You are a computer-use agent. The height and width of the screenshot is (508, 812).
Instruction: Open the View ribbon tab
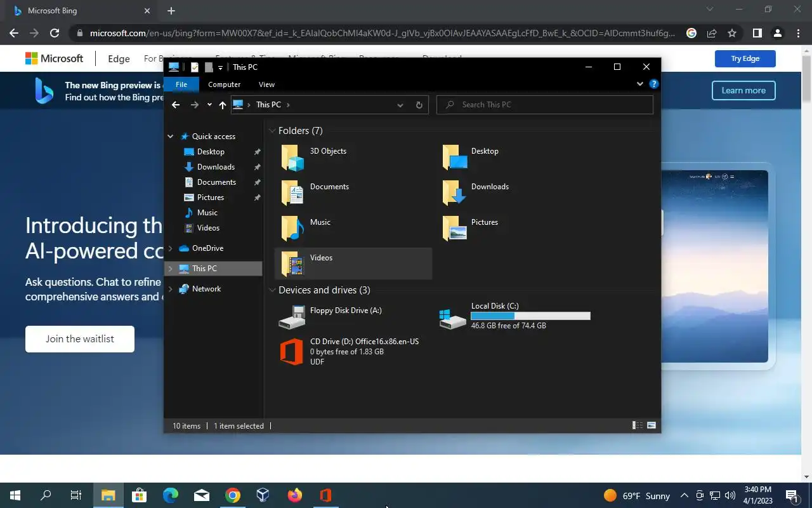(266, 84)
